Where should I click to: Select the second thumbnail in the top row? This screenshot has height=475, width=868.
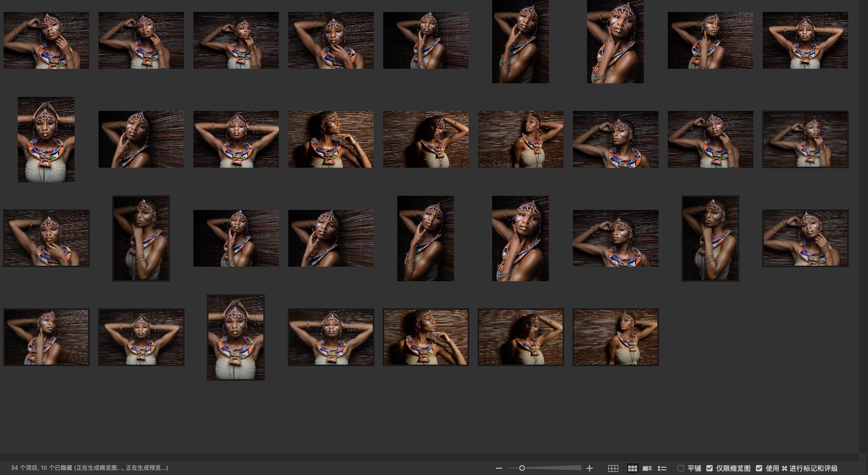pos(141,41)
